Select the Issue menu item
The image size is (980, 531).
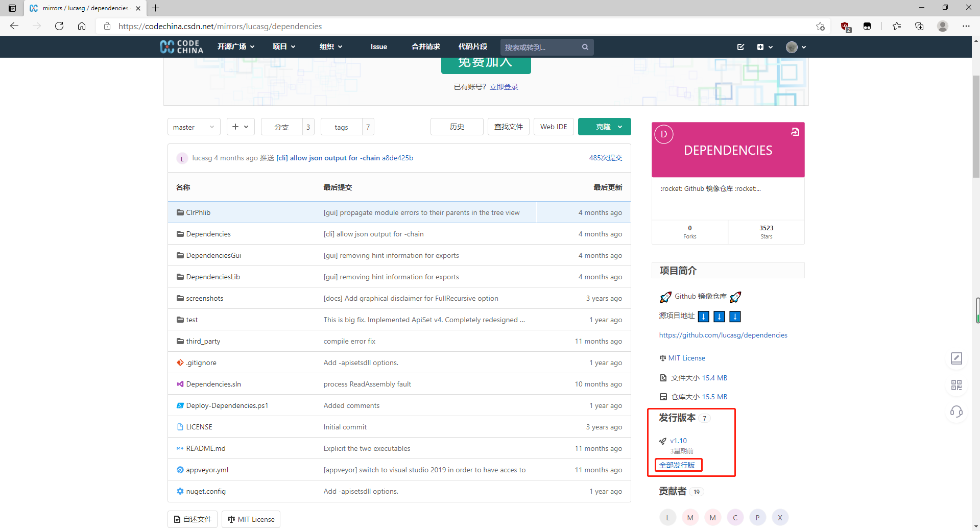point(378,47)
